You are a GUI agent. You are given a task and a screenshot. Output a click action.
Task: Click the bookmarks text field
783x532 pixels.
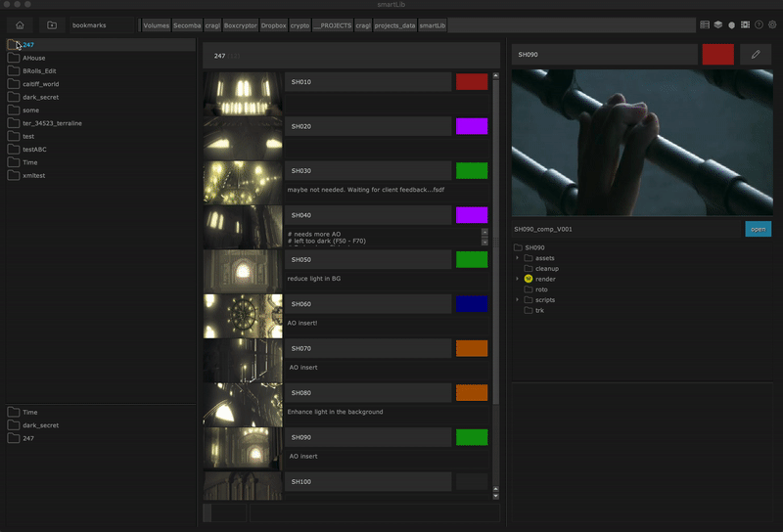102,24
